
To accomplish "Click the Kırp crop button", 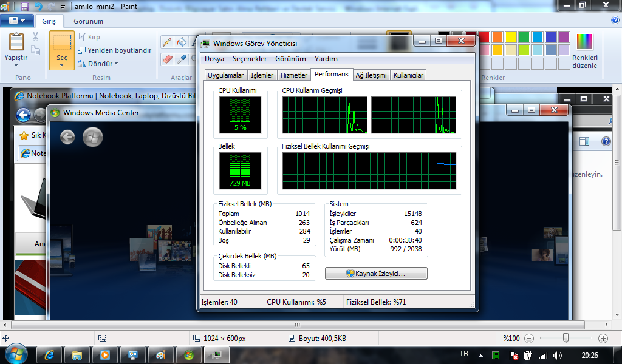I will click(x=89, y=37).
